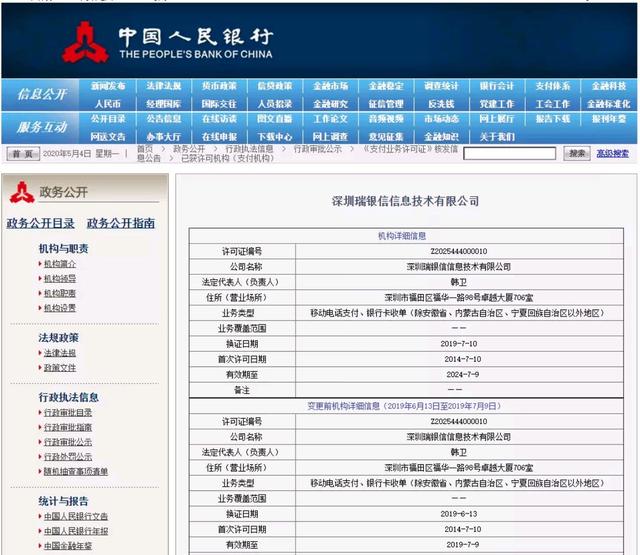This screenshot has width=640, height=555.
Task: Open 网上调查 navigation item
Action: point(331,137)
